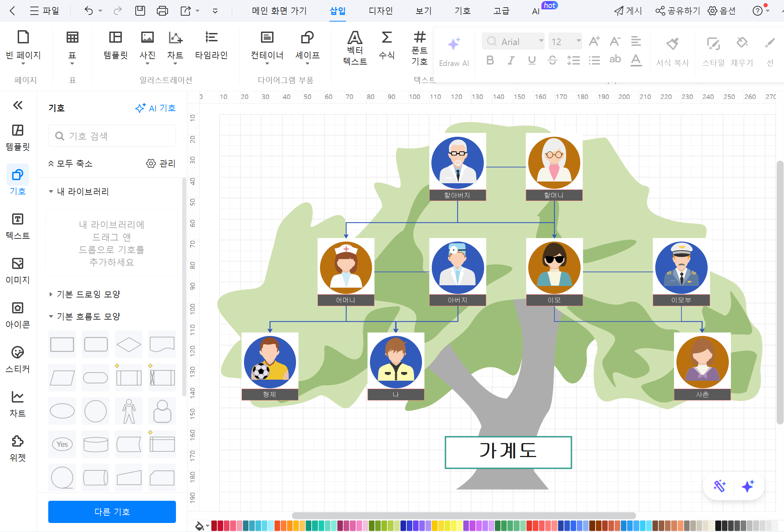Image resolution: width=784 pixels, height=532 pixels.
Task: Click the fill bucket icon by palette
Action: tap(200, 526)
